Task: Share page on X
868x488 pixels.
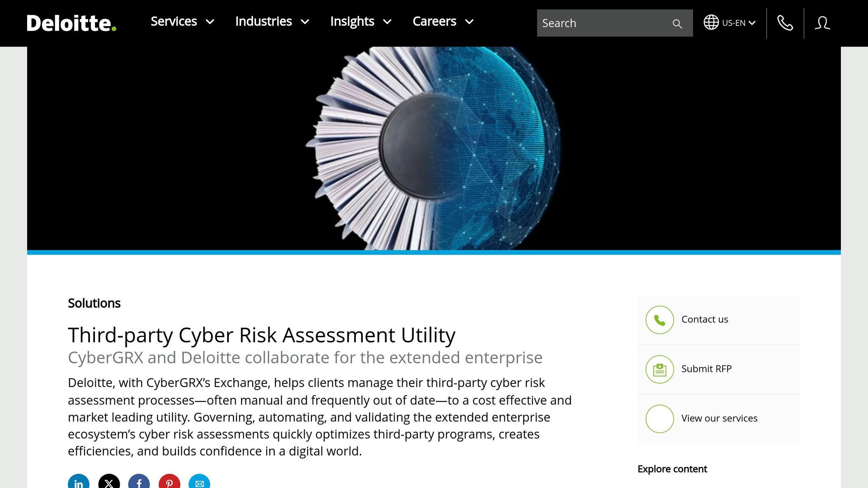Action: pyautogui.click(x=109, y=482)
